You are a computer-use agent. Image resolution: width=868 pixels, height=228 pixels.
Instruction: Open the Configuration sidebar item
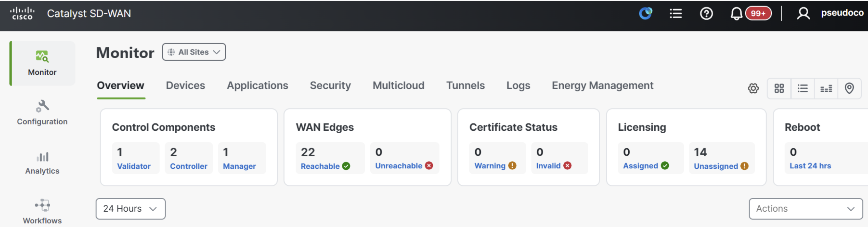point(42,113)
